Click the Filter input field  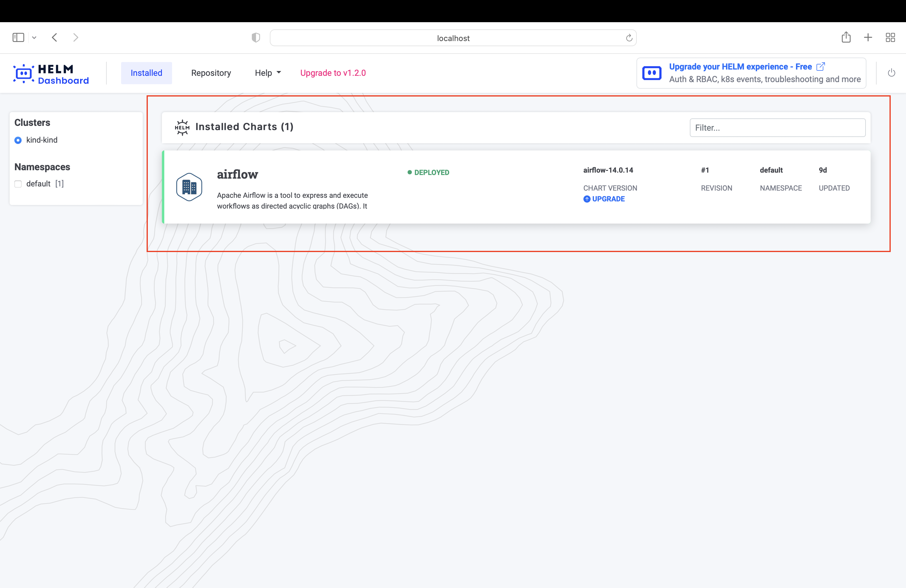pos(777,127)
